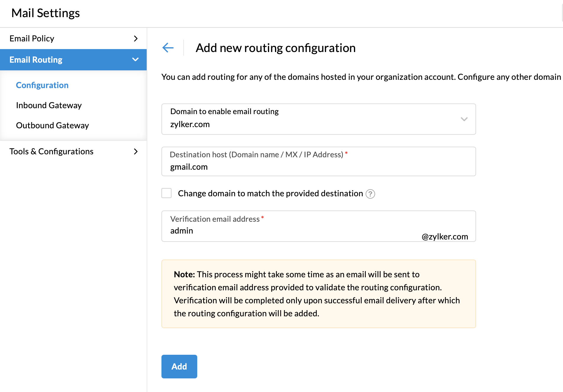The image size is (563, 392).
Task: Click the Email Policy chevron arrow
Action: (x=136, y=38)
